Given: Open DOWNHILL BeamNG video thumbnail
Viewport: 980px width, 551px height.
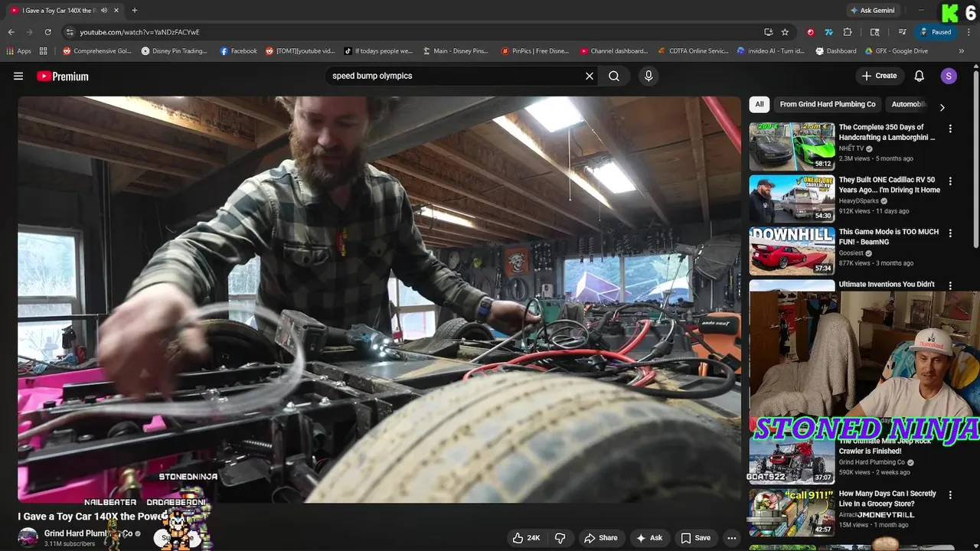Looking at the screenshot, I should coord(792,250).
